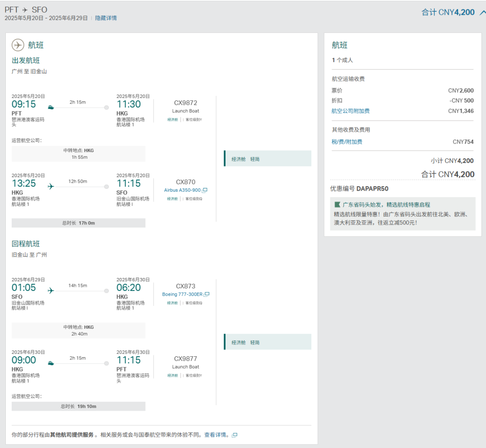
Task: Open the Boeing 777-300ER aircraft info link
Action: pos(182,294)
